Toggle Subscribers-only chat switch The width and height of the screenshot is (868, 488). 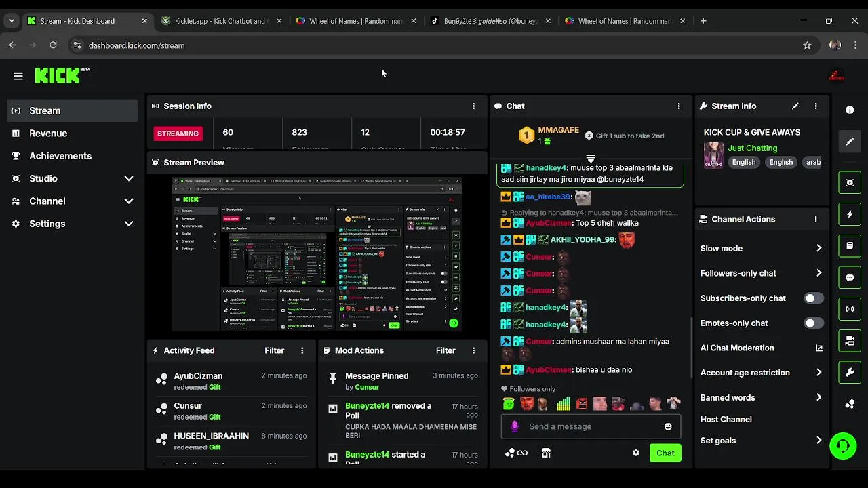click(x=813, y=298)
